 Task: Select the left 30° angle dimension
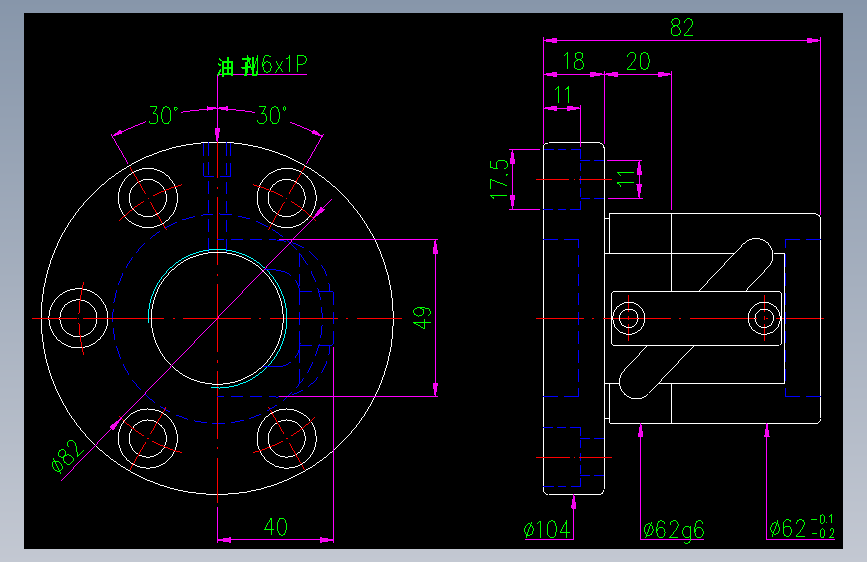(163, 116)
